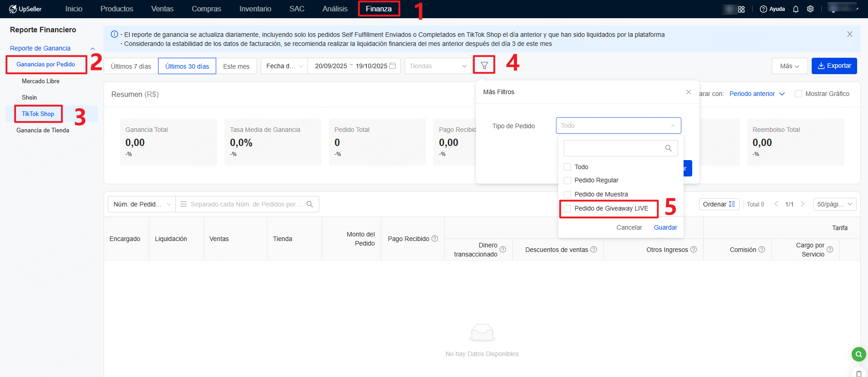
Task: Open the Inventario menu
Action: [x=255, y=9]
